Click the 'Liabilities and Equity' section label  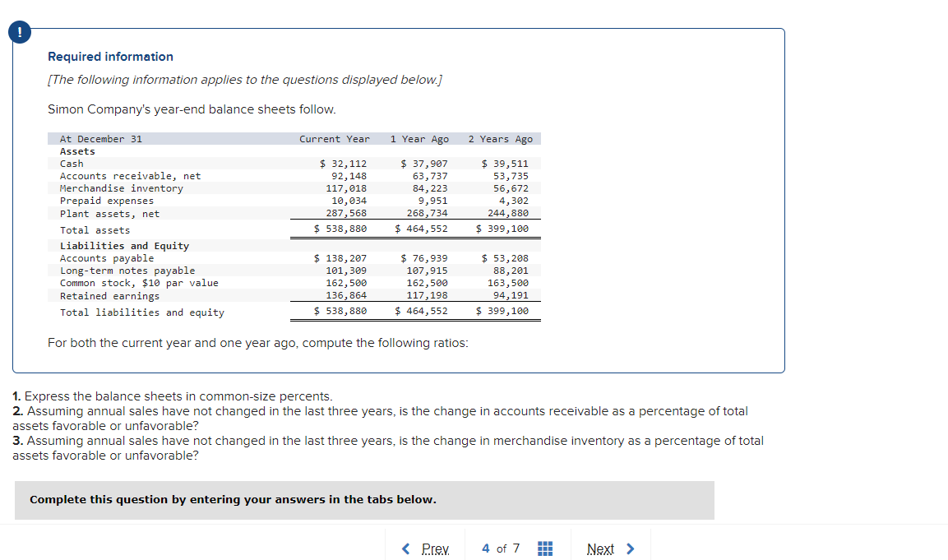124,246
